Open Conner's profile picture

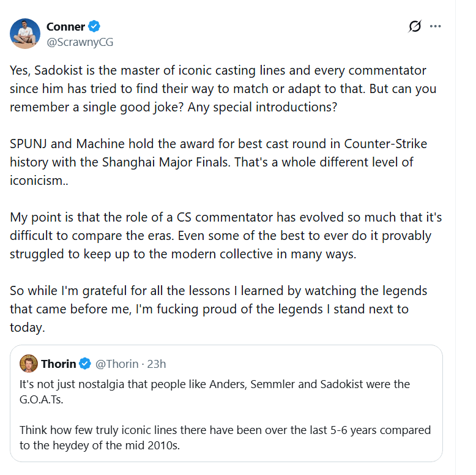[x=25, y=34]
